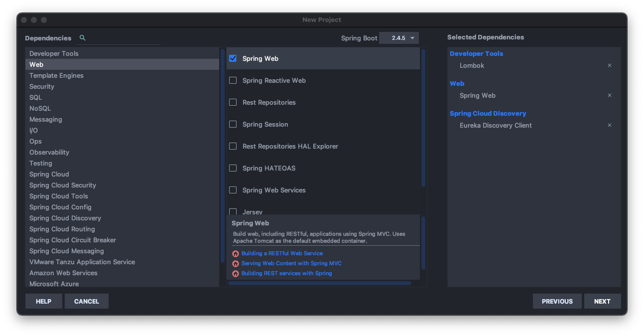The height and width of the screenshot is (336, 644).
Task: Select Spring Cloud Discovery in category list
Action: (x=122, y=218)
